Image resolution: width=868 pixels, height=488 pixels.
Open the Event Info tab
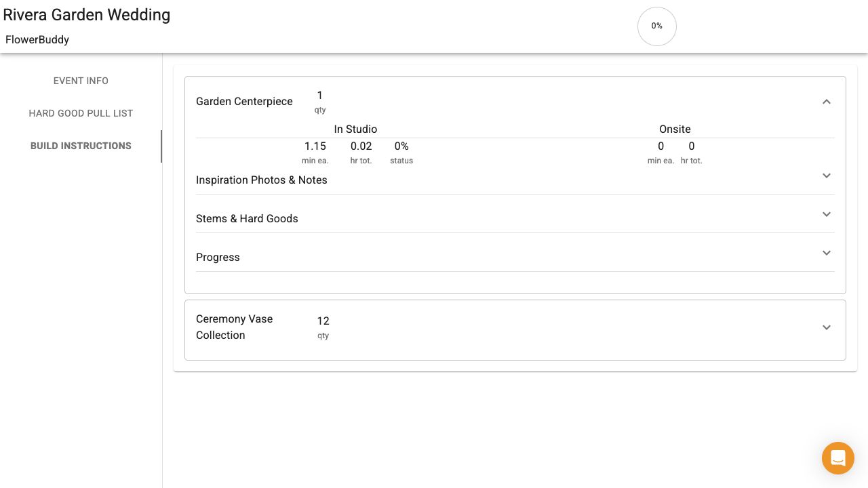click(x=81, y=81)
